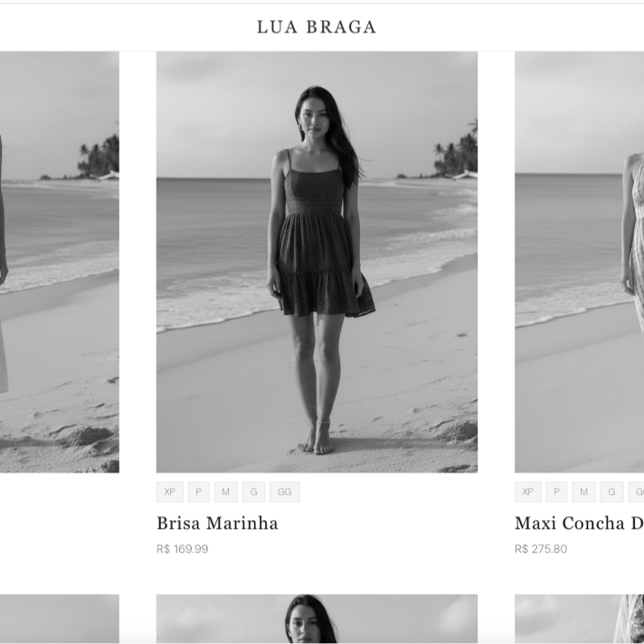Screen dimensions: 644x644
Task: Select size P for Brisa Marinha
Action: coord(199,492)
